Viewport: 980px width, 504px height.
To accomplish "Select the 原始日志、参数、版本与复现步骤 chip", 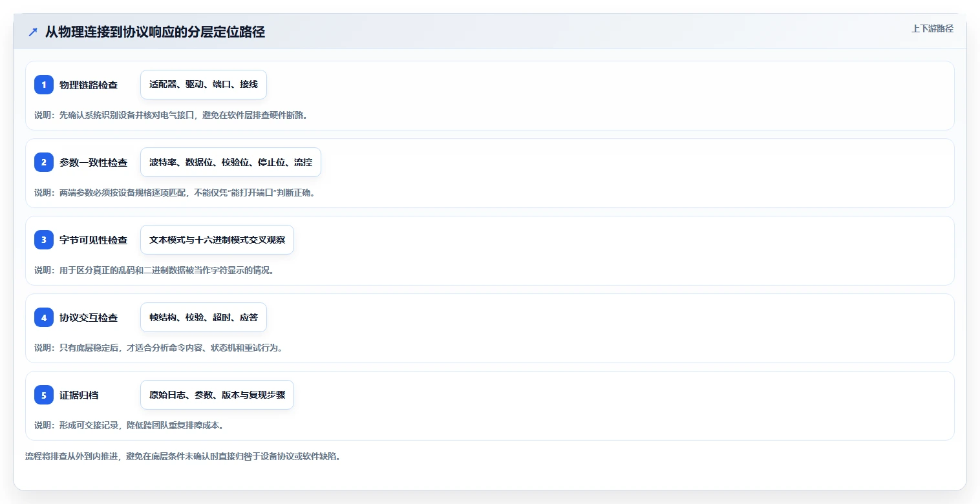I will (x=217, y=395).
